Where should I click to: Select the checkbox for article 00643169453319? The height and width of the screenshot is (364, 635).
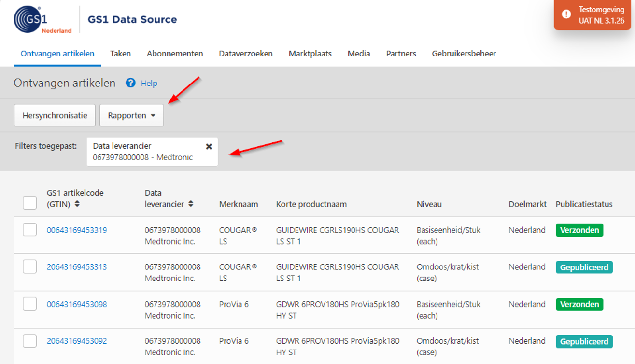(x=30, y=230)
